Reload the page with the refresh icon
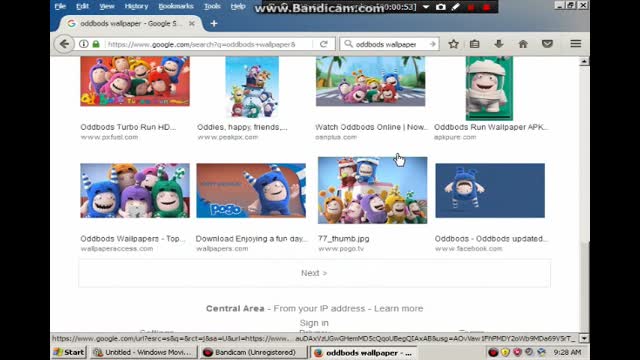 click(324, 44)
